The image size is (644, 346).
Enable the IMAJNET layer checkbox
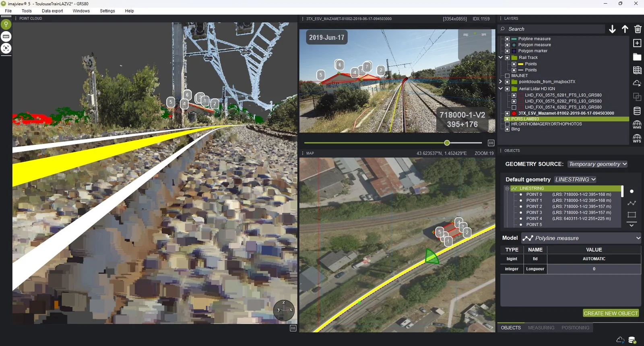[507, 76]
